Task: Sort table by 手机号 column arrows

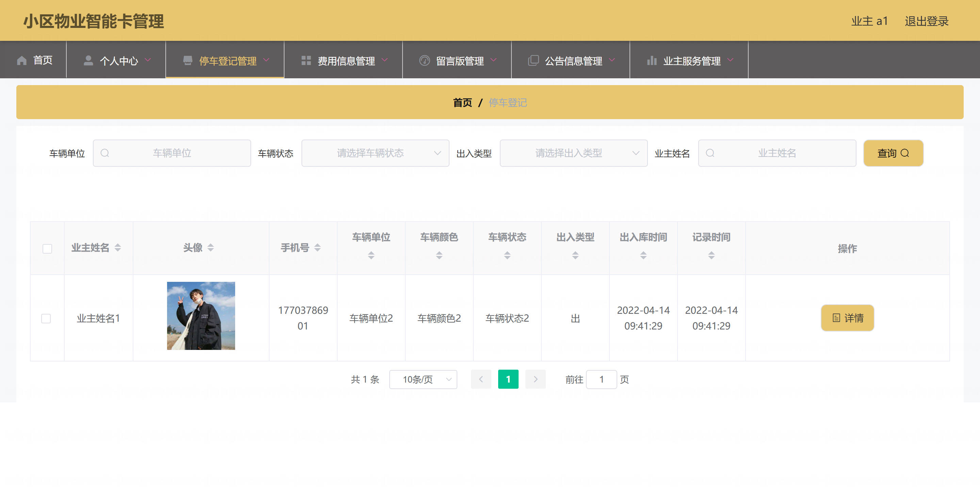Action: point(317,248)
